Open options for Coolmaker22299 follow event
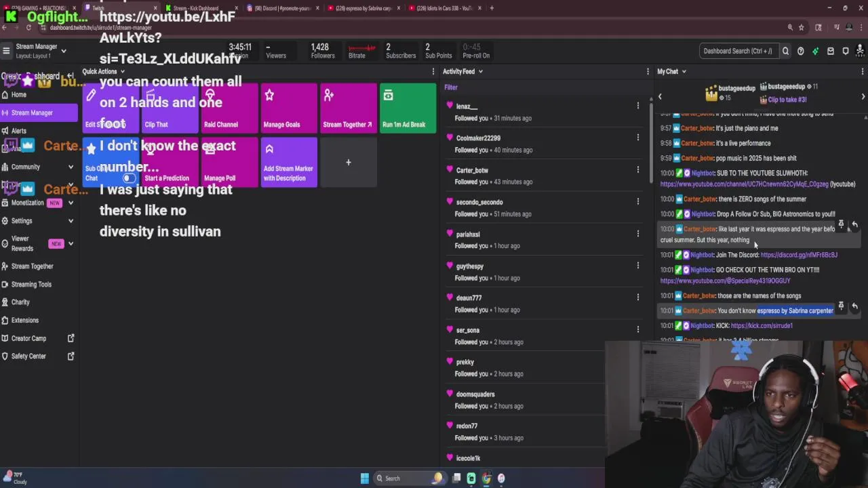868x488 pixels. (x=637, y=138)
